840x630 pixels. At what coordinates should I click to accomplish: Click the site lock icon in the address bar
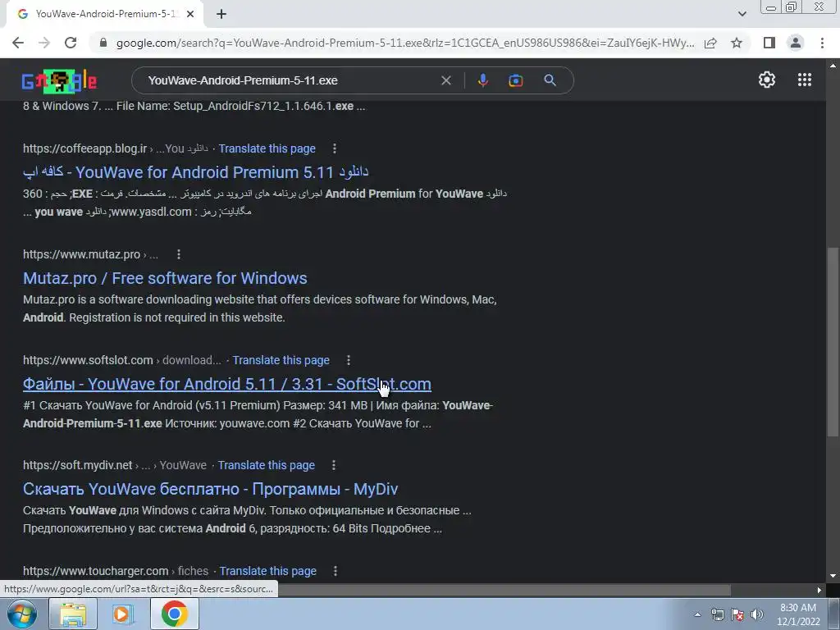[x=103, y=43]
